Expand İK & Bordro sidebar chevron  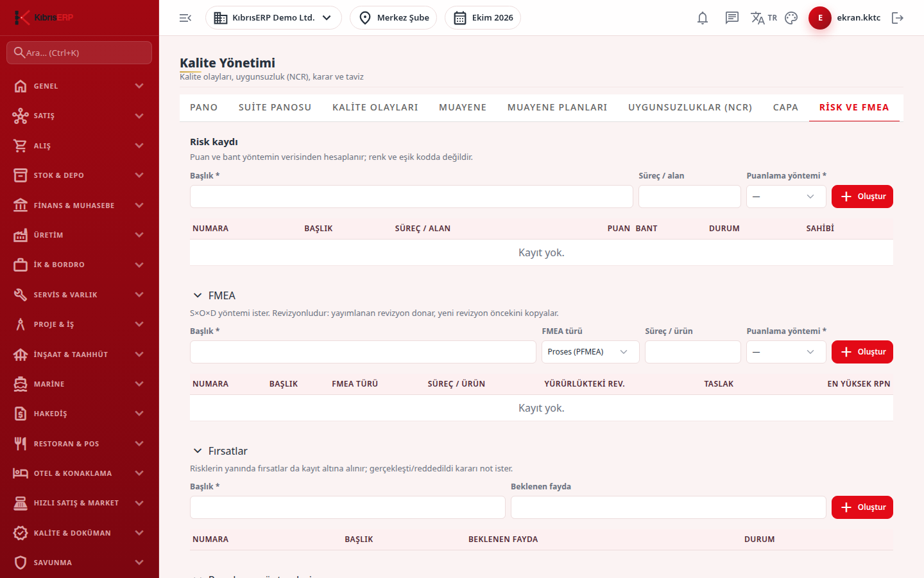click(139, 265)
